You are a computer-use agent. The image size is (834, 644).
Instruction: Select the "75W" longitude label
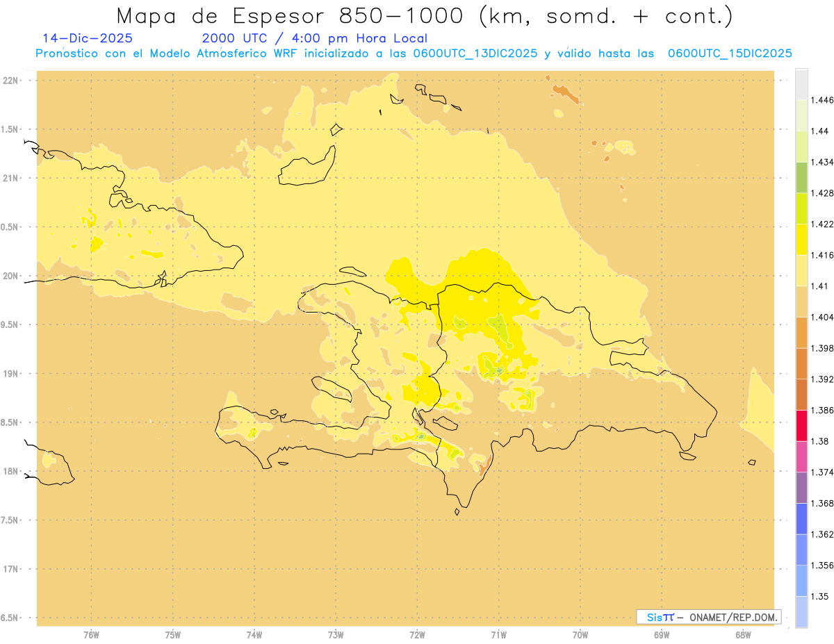(173, 635)
